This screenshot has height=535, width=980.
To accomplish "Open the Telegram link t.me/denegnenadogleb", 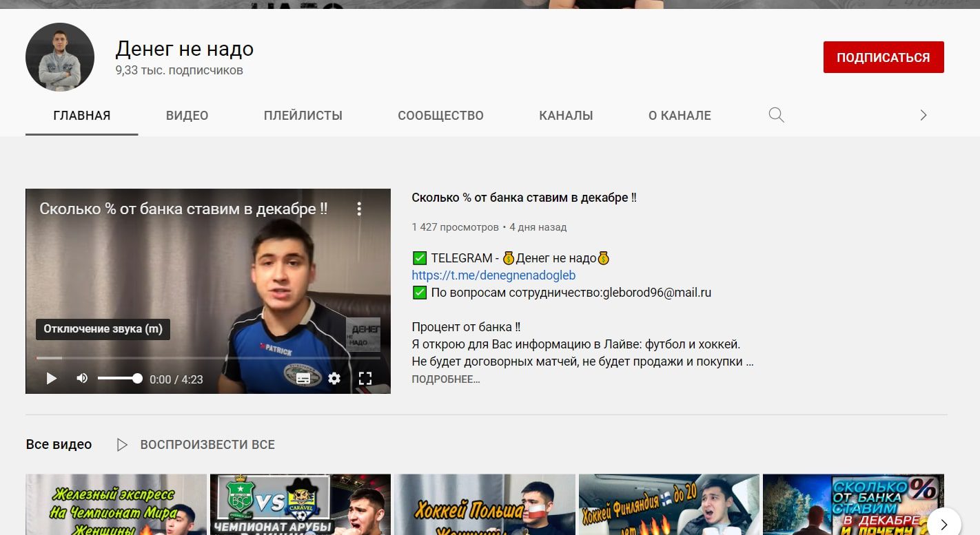I will point(493,275).
